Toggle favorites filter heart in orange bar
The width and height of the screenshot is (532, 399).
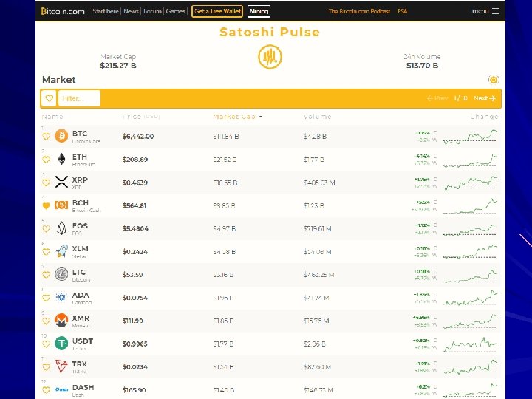click(50, 98)
